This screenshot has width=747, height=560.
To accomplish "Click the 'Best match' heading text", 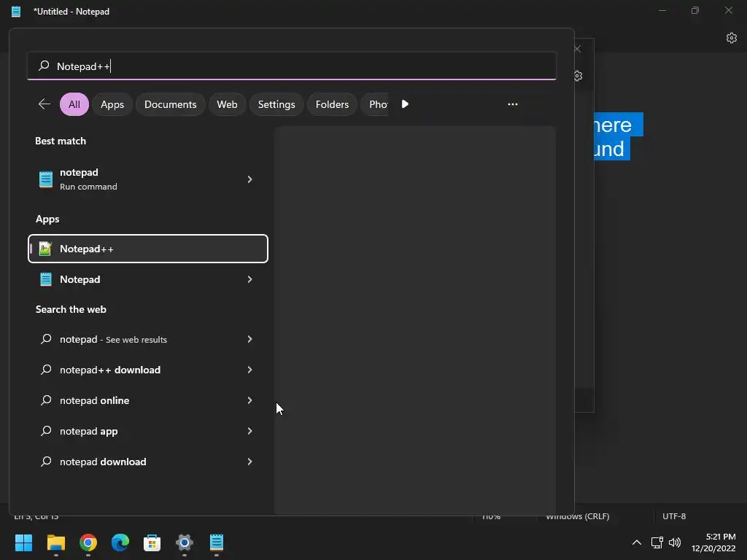I will (x=61, y=141).
